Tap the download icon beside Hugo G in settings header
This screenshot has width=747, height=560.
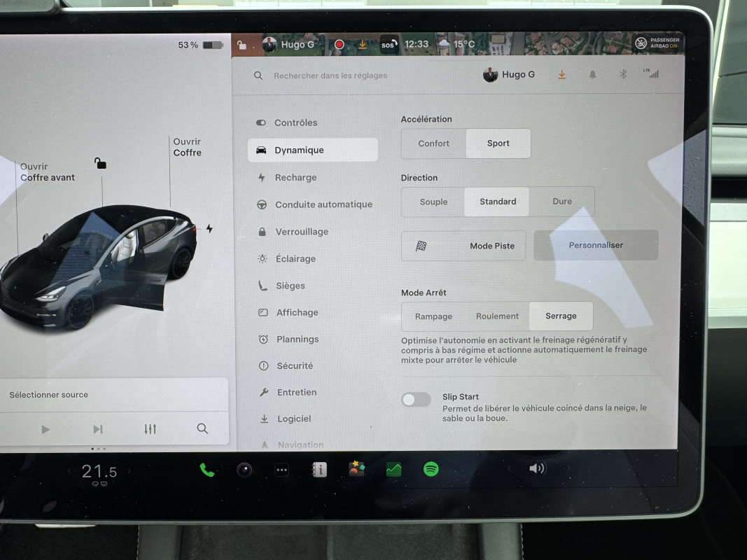click(x=561, y=75)
